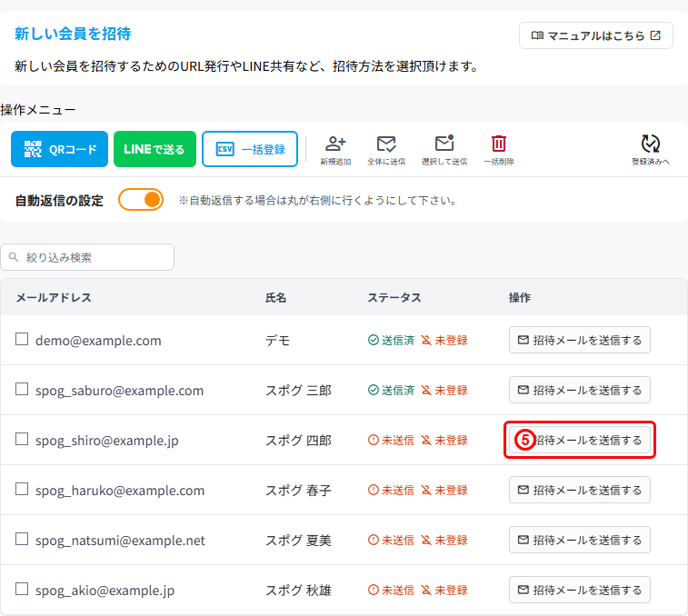This screenshot has width=688, height=616.
Task: Click the 新しい会員を招待 heading
Action: (x=73, y=34)
